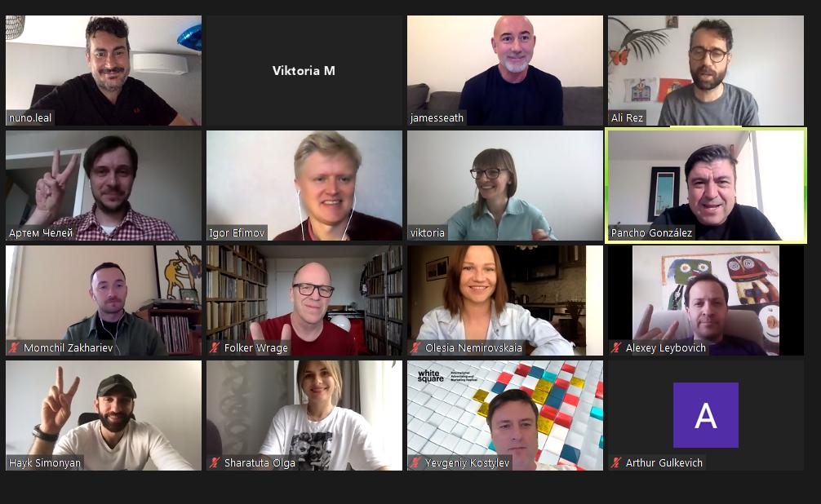Select the Olesia Nemirovskaia video tile
Viewport: 821px width, 504px height.
[505, 300]
